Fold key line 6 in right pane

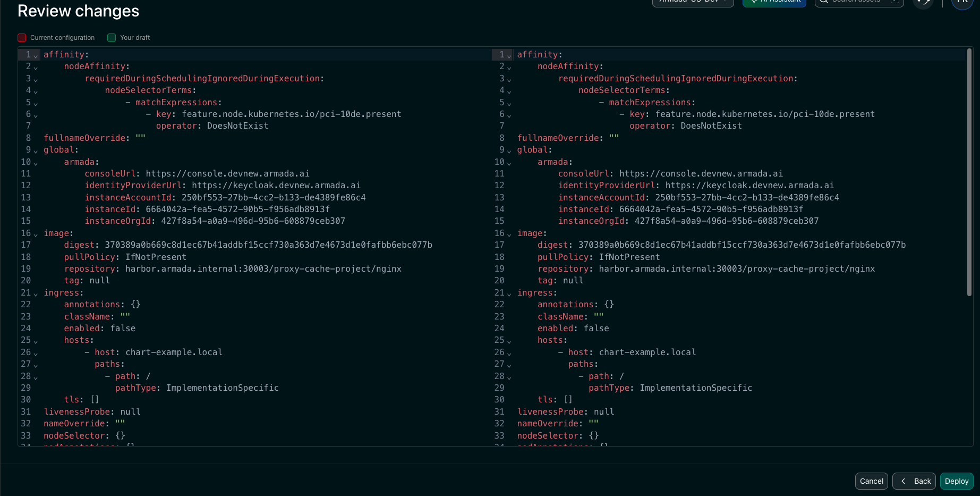point(509,115)
